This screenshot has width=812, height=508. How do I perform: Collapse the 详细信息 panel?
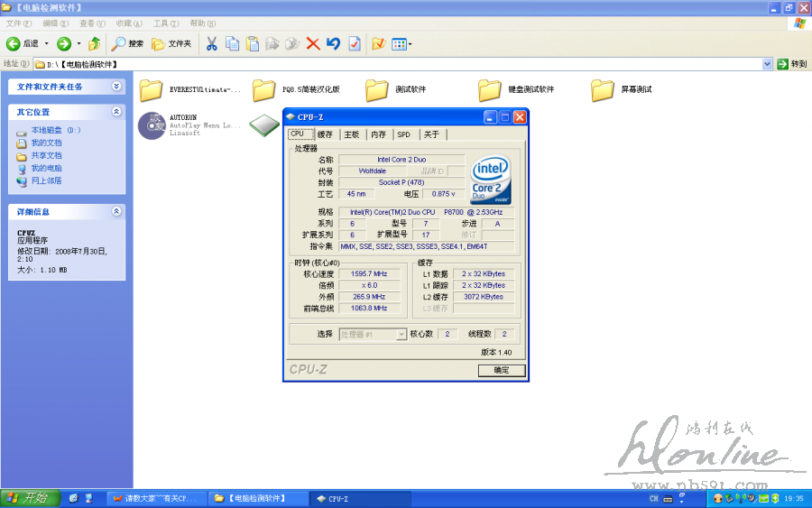pyautogui.click(x=116, y=211)
